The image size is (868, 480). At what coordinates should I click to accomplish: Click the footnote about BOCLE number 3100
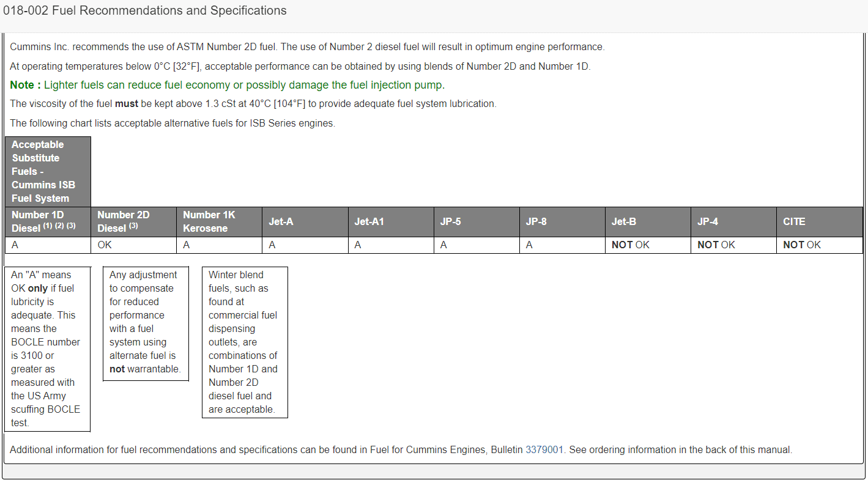tap(48, 349)
